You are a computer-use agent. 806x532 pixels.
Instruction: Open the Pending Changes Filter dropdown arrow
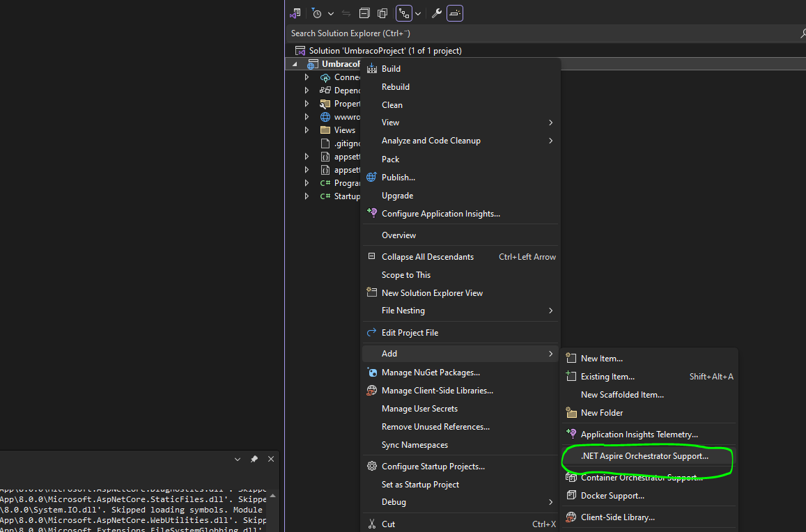[x=330, y=14]
